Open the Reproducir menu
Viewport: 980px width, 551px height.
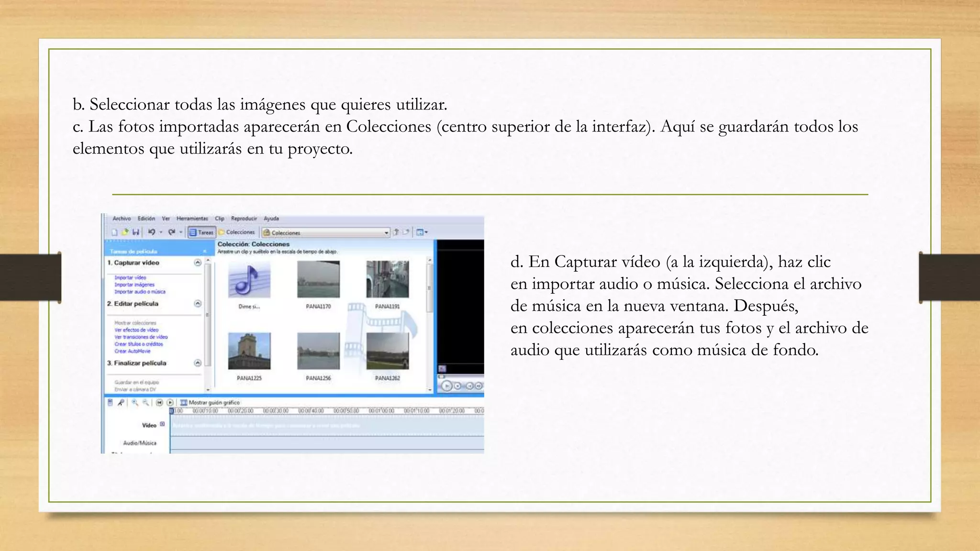pos(244,219)
